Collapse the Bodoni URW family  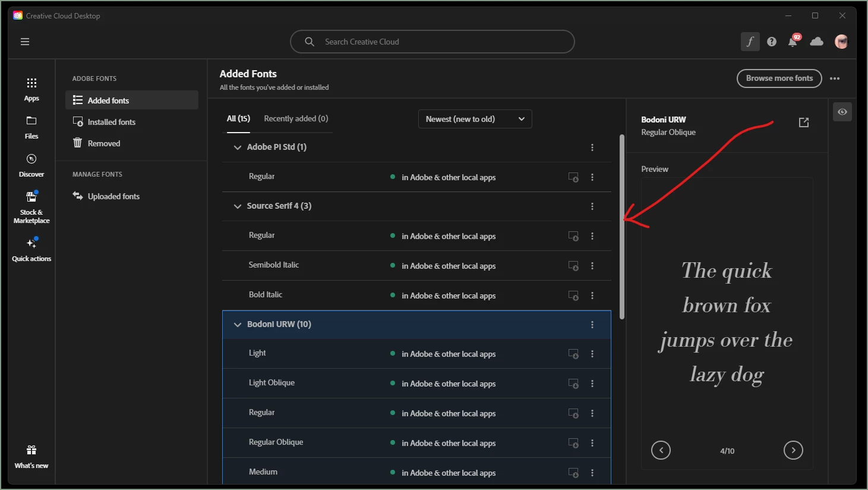click(x=238, y=325)
